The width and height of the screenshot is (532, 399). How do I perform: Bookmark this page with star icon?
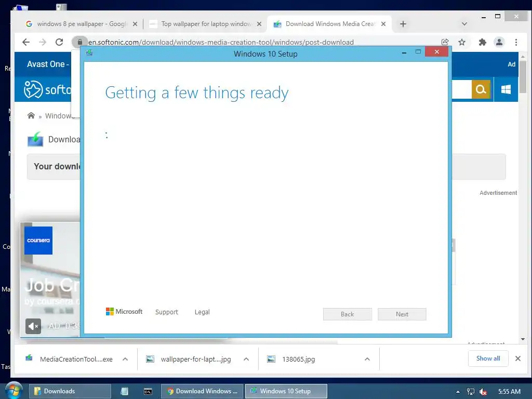(x=462, y=42)
